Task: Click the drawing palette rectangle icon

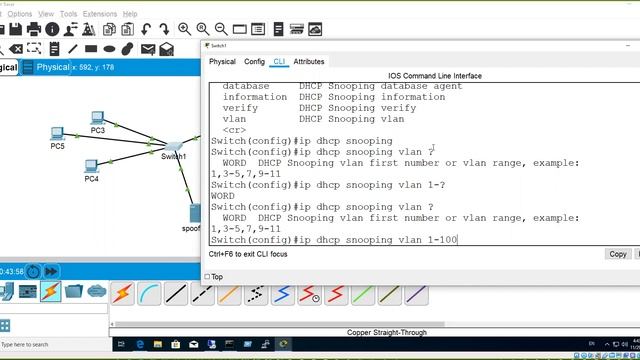Action: (x=240, y=29)
